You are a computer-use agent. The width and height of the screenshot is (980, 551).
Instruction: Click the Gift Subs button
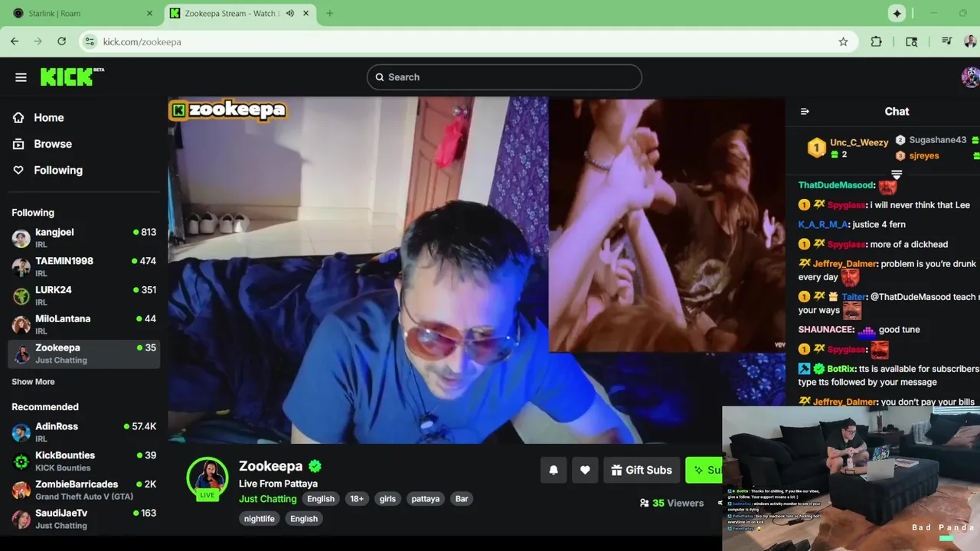coord(642,470)
